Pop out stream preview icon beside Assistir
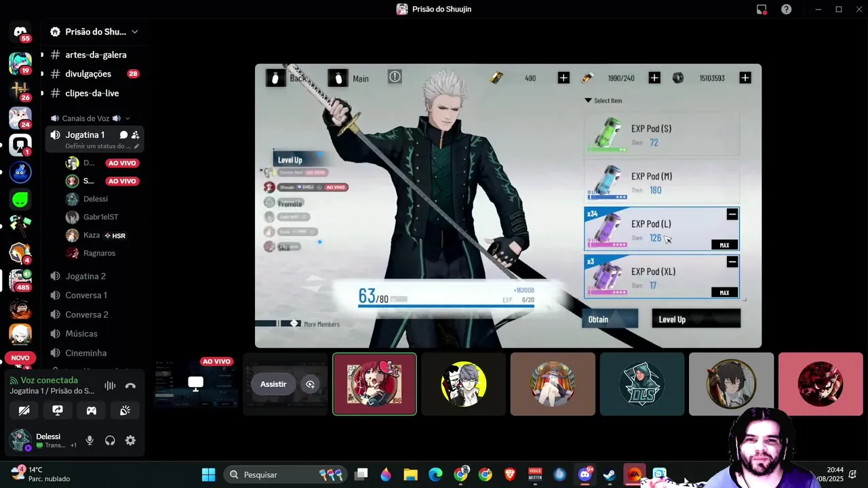 point(310,384)
